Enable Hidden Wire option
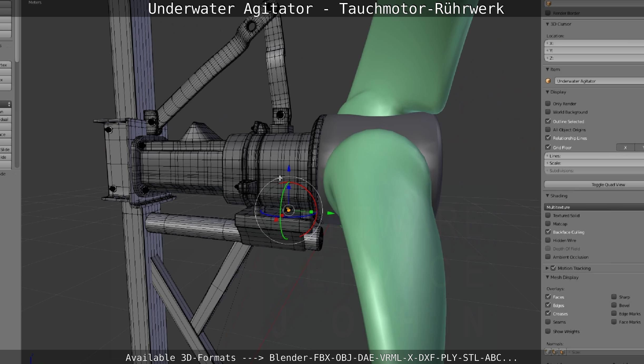This screenshot has width=644, height=364. tap(548, 240)
